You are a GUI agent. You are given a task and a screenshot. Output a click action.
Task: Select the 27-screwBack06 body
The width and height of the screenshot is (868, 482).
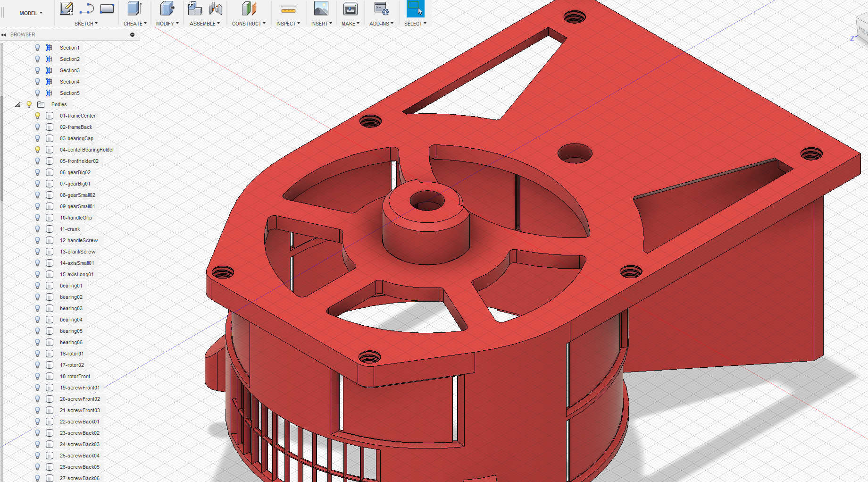(x=79, y=478)
